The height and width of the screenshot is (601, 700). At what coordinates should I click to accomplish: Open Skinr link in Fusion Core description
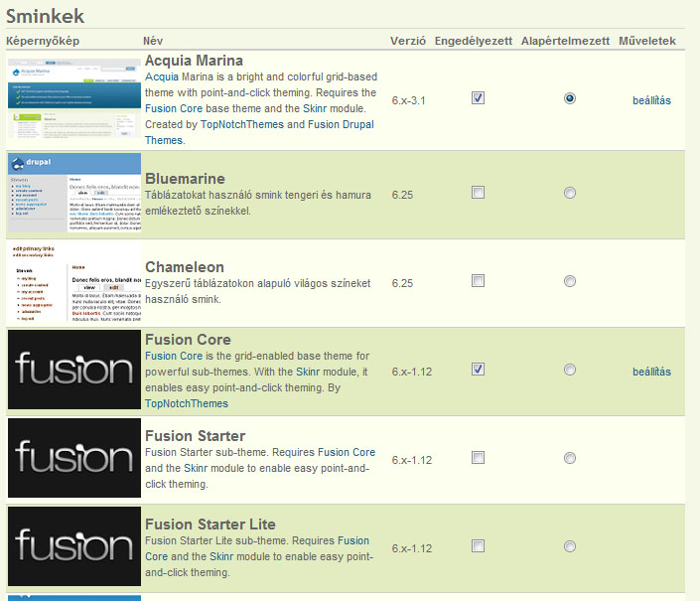pyautogui.click(x=308, y=372)
